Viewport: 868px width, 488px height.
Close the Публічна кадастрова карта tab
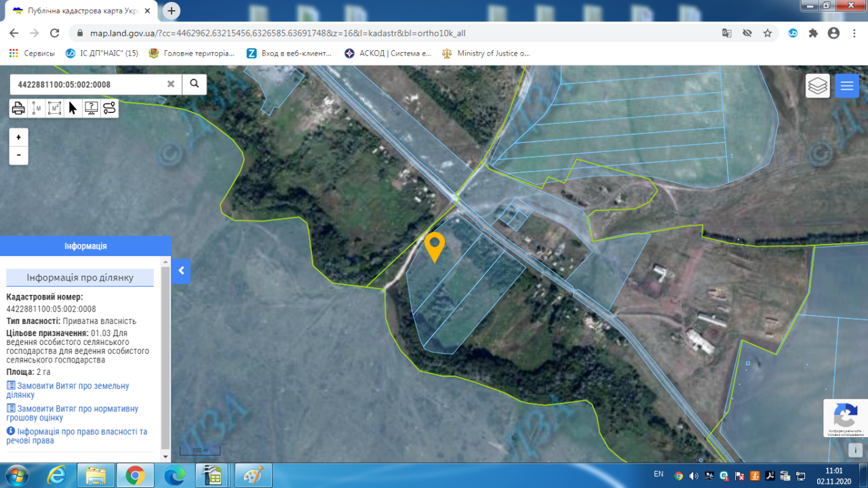pyautogui.click(x=148, y=11)
